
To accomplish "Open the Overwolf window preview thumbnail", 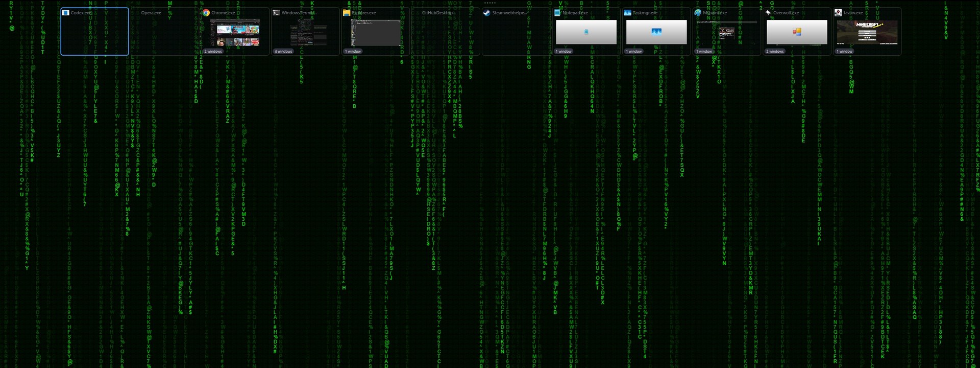I will point(797,32).
